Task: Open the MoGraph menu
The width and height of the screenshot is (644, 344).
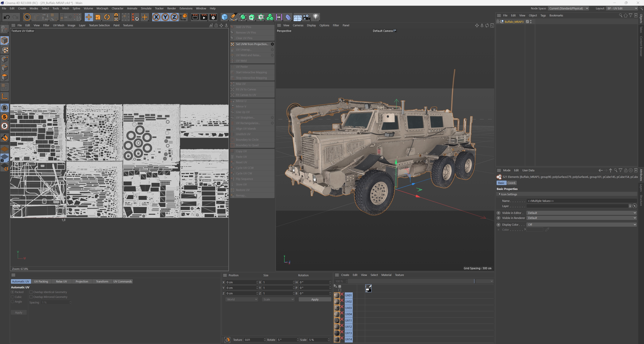Action: pyautogui.click(x=102, y=8)
